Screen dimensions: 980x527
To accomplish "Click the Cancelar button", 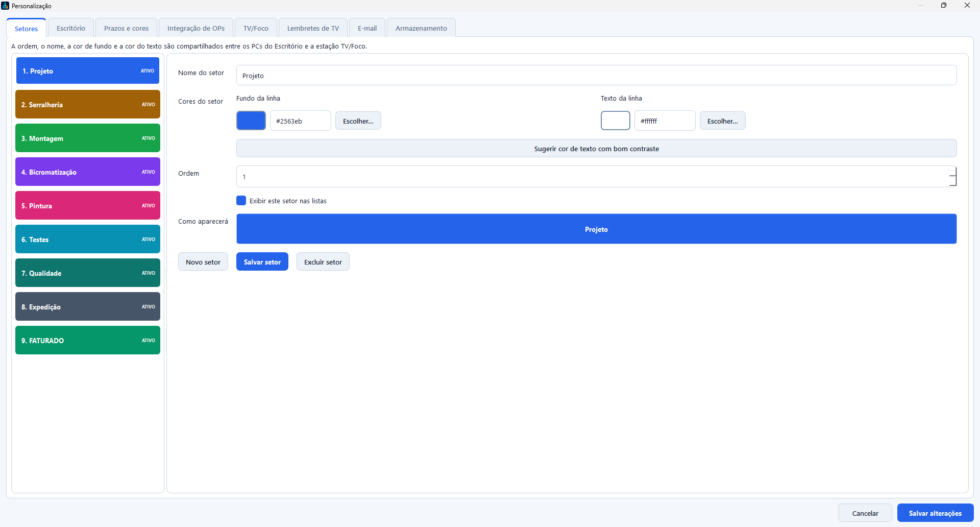I will tap(865, 513).
